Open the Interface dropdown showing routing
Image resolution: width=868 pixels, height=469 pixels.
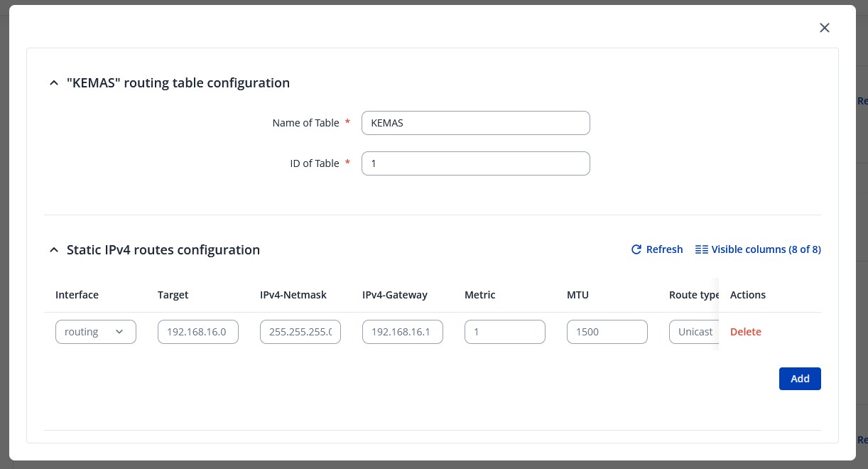point(96,332)
